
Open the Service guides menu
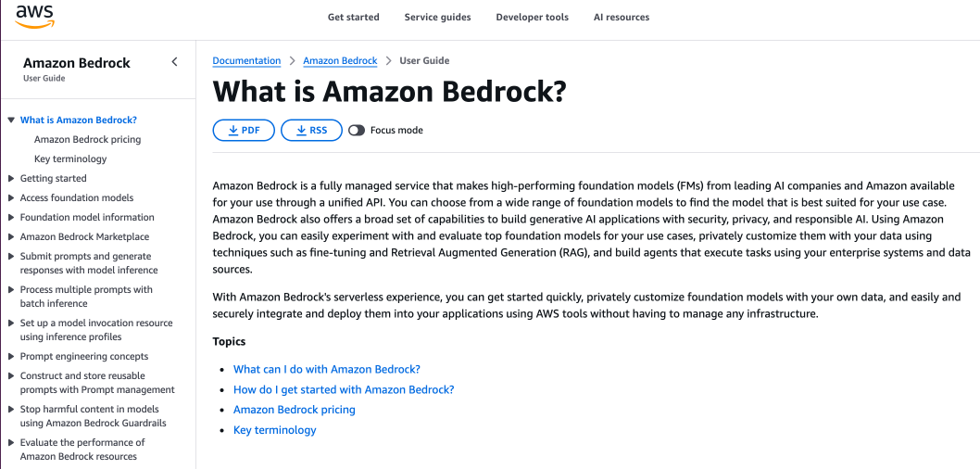click(x=437, y=18)
